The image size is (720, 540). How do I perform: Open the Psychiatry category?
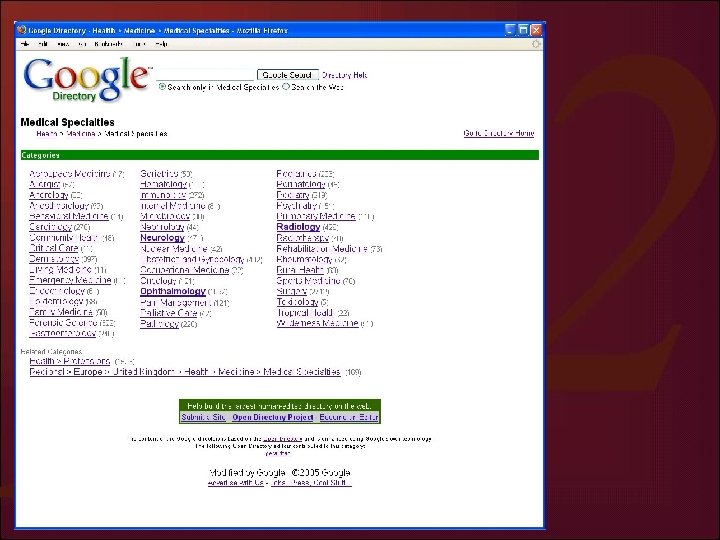[x=297, y=205]
